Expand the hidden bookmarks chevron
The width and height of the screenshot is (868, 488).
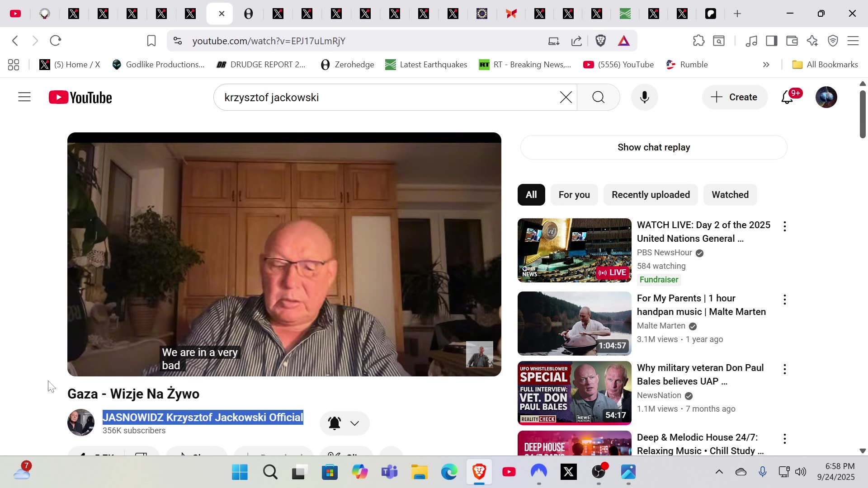tap(766, 65)
